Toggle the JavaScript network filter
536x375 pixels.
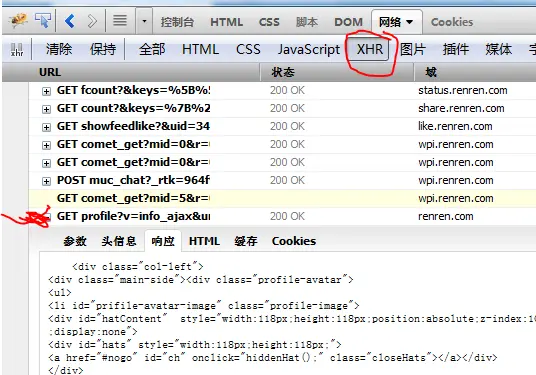pyautogui.click(x=309, y=50)
